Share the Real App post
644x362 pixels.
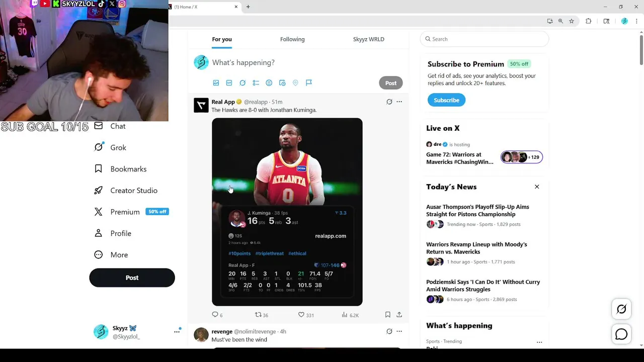(x=399, y=315)
